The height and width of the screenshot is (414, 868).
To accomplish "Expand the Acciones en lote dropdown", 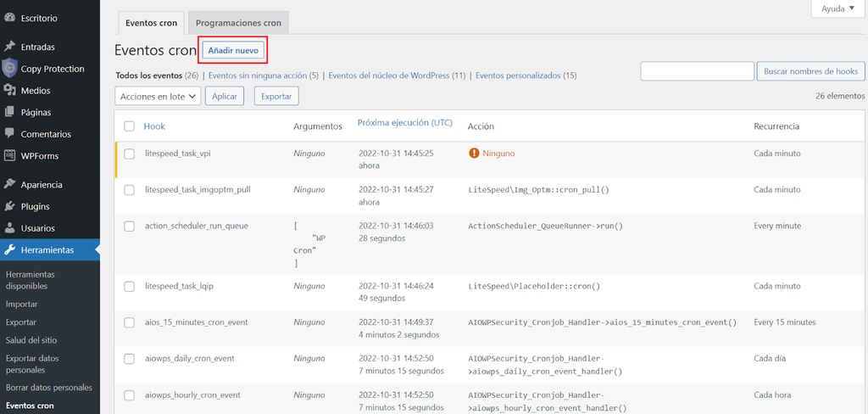I will pyautogui.click(x=158, y=97).
